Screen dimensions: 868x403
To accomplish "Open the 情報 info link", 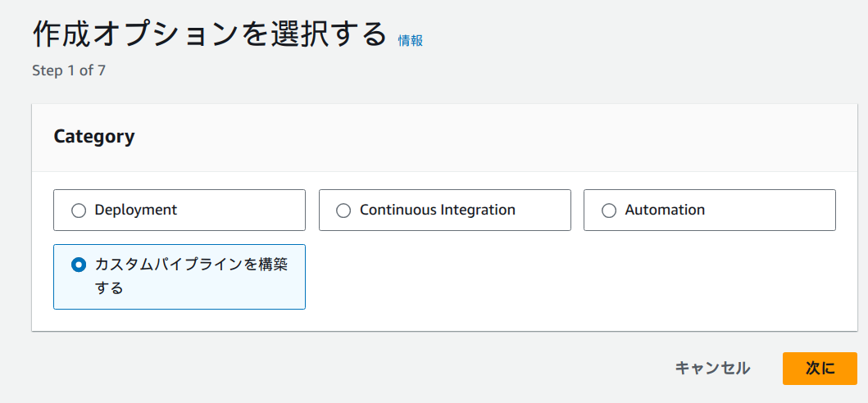I will [x=411, y=40].
